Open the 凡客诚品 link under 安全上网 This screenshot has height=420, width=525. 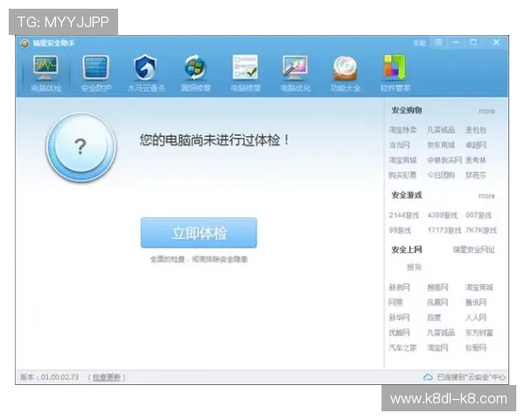point(441,332)
